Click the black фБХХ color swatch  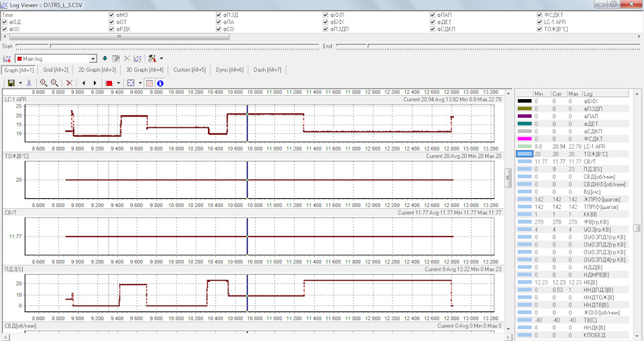(525, 101)
